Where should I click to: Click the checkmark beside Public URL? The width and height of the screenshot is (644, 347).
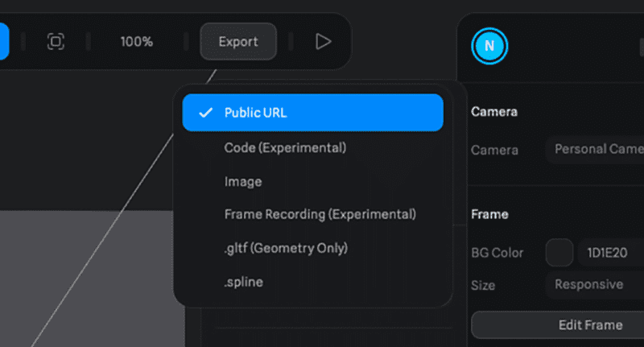204,113
